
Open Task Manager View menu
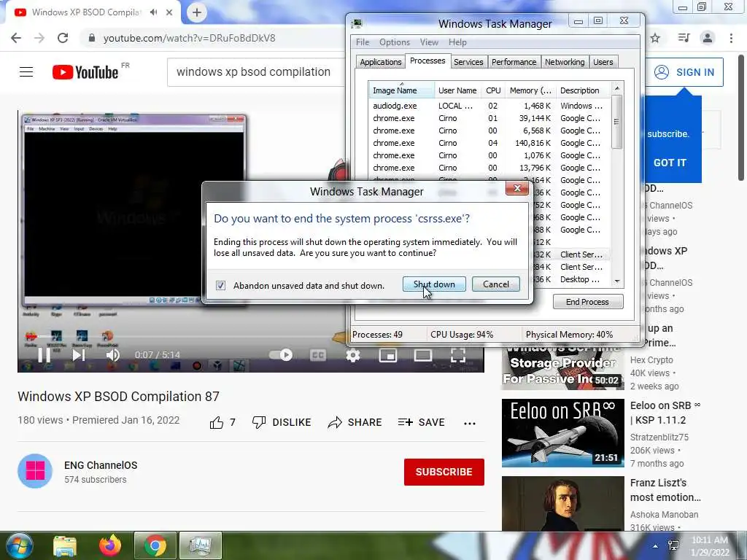point(429,42)
